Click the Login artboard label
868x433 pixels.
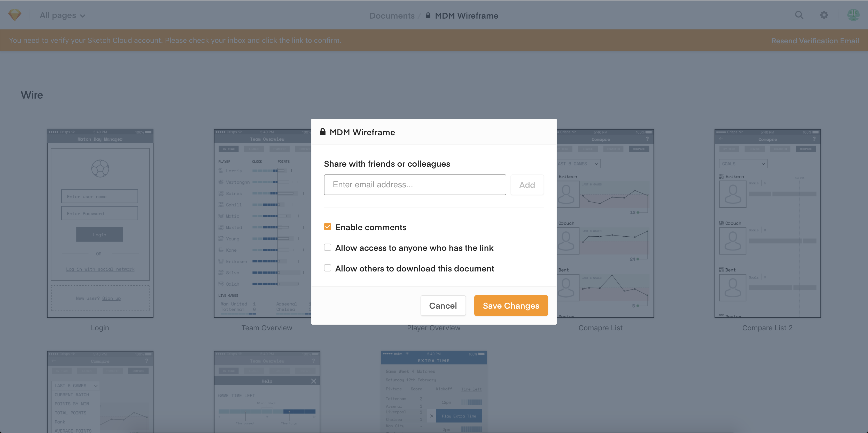(100, 328)
